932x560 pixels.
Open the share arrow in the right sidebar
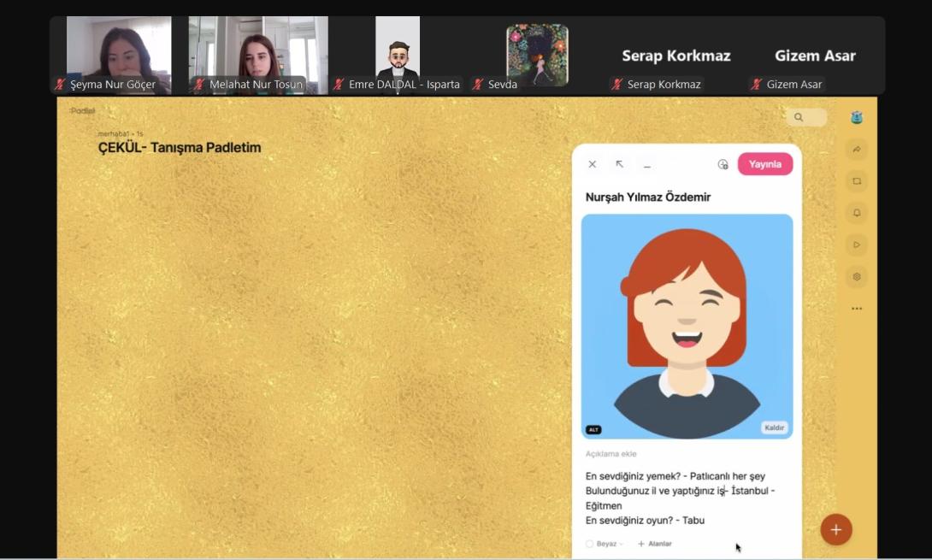[x=857, y=150]
